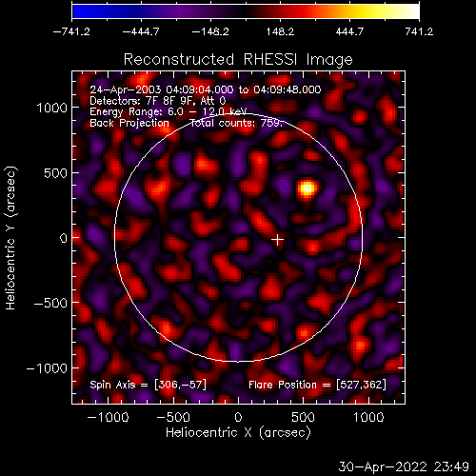This screenshot has height=476, width=476.
Task: Click the 741.2 color bar maximum label
Action: [x=419, y=31]
